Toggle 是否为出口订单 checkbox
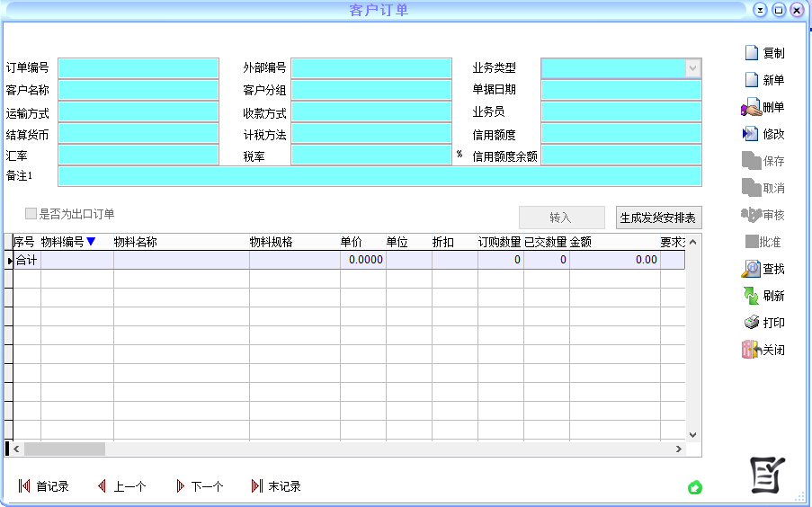This screenshot has height=507, width=812. (x=31, y=215)
